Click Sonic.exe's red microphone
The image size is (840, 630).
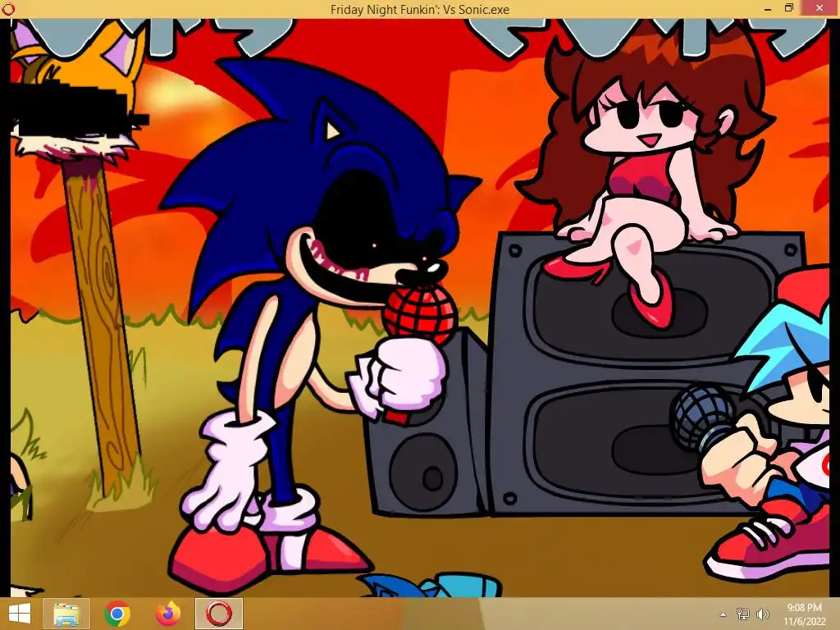419,316
